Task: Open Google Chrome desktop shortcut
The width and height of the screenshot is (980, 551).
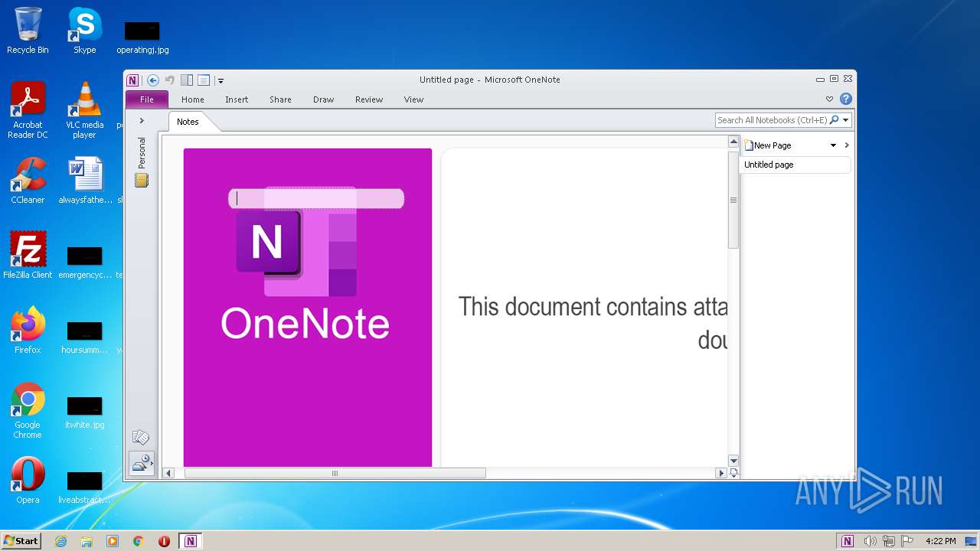Action: [28, 410]
